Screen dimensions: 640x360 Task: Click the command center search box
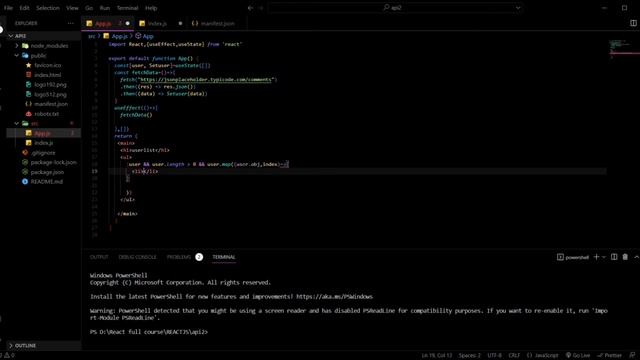[x=395, y=8]
